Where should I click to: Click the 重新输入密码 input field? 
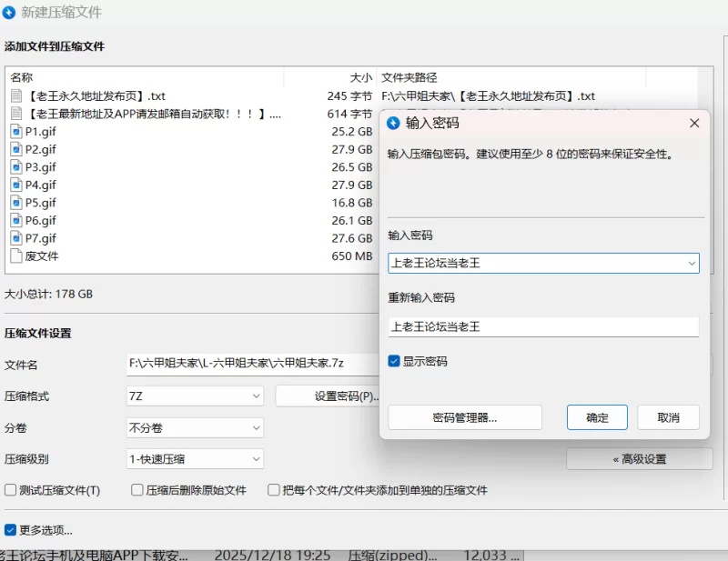[543, 326]
